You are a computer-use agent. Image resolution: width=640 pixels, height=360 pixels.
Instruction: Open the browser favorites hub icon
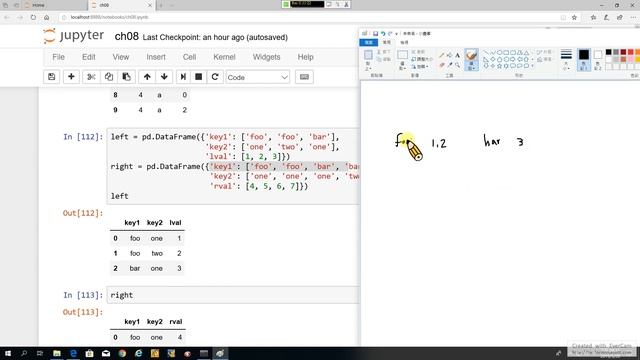pyautogui.click(x=593, y=18)
